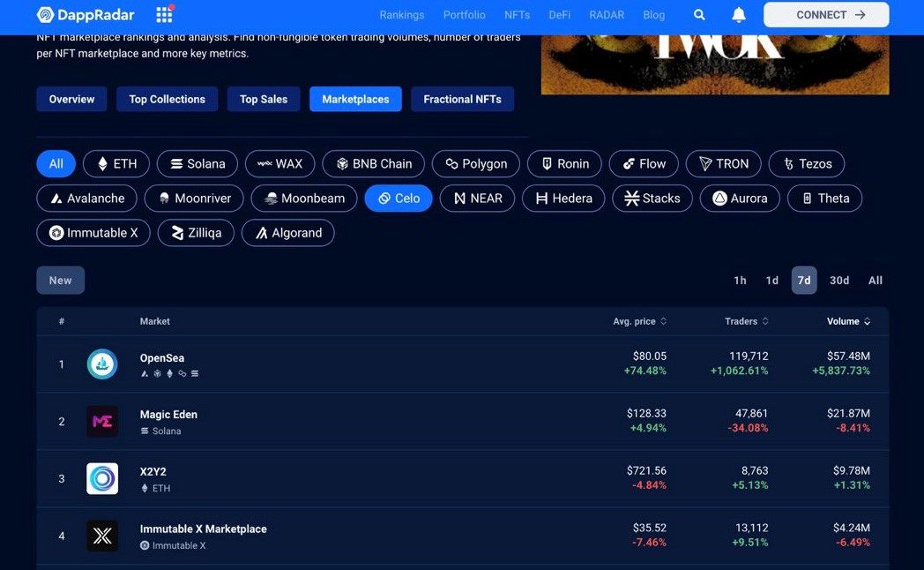Viewport: 924px width, 570px height.
Task: Click Magic Eden traders count 47,861
Action: (751, 413)
